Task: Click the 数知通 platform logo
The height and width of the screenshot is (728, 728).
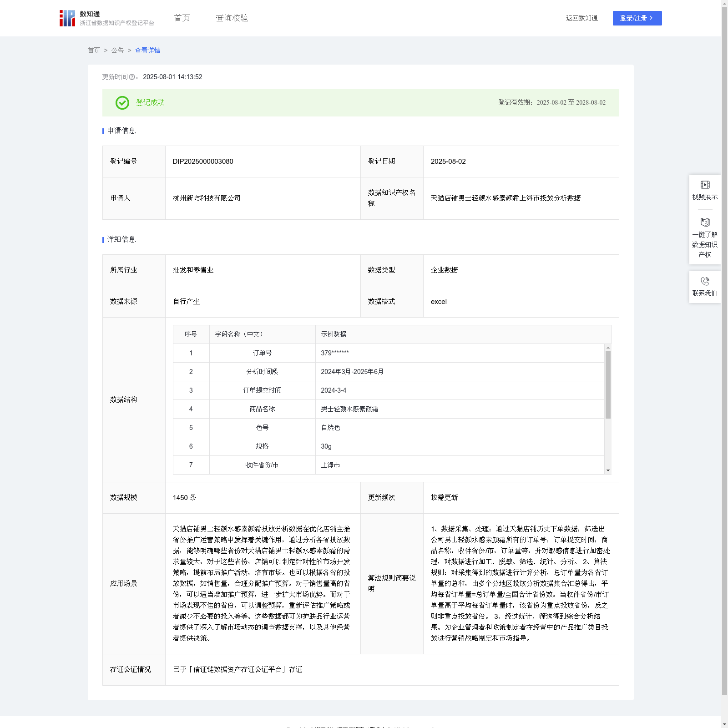Action: click(x=67, y=18)
